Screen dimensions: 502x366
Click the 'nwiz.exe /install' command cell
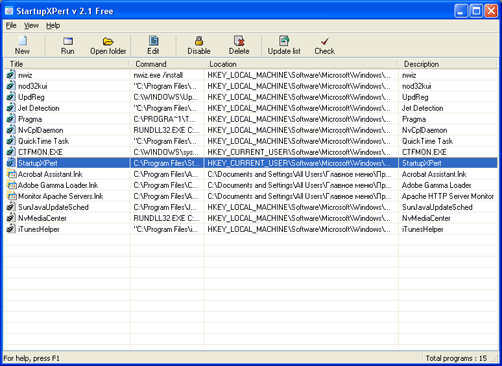[x=158, y=75]
